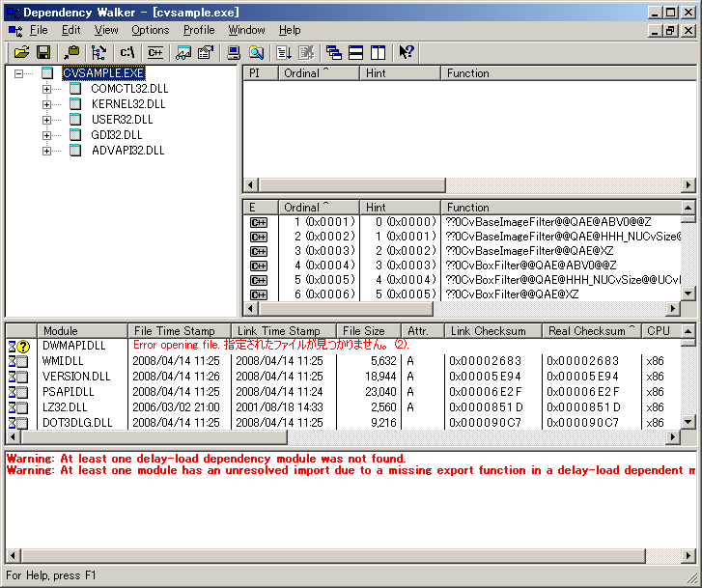Open the File menu
This screenshot has width=702, height=588.
point(39,30)
